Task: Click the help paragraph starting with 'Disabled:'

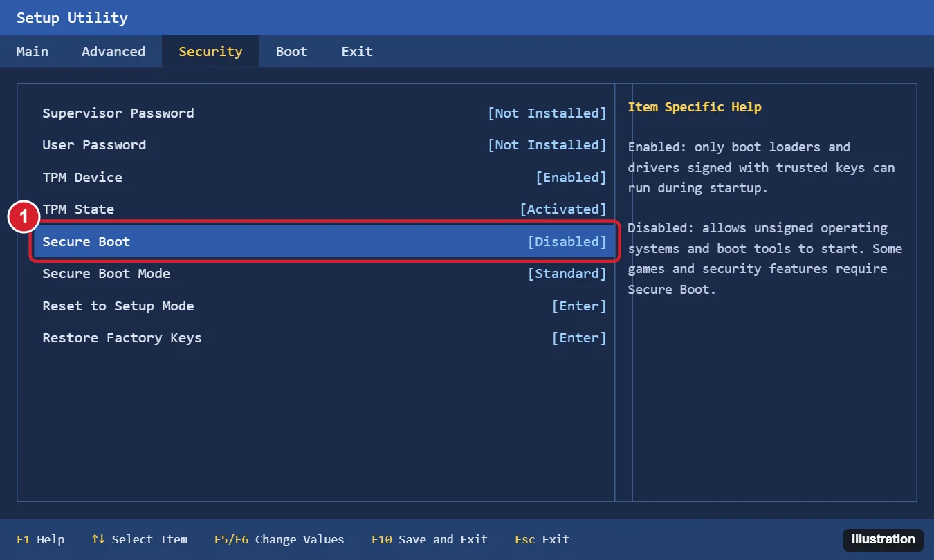Action: (765, 259)
